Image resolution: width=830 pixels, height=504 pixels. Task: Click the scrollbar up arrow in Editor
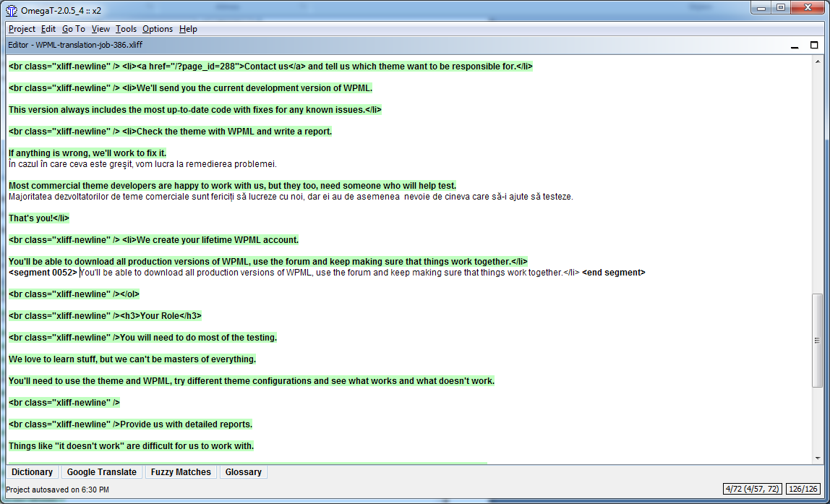point(818,62)
